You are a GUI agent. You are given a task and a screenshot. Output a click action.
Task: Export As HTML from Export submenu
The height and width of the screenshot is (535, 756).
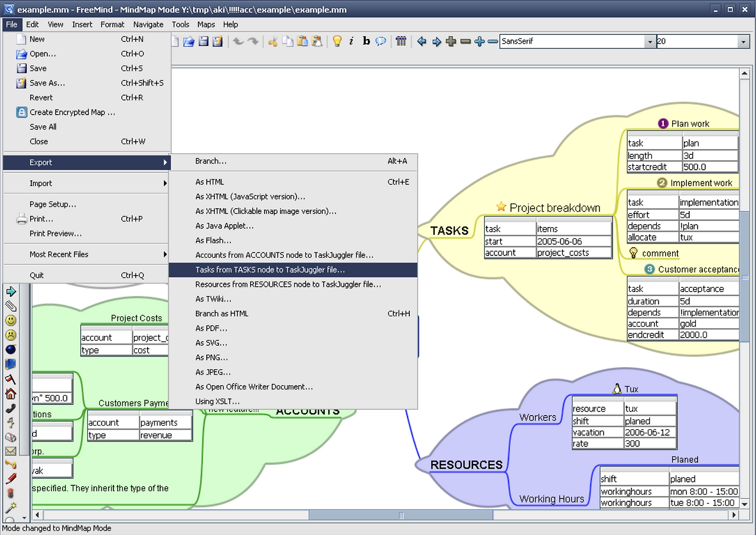pos(293,182)
